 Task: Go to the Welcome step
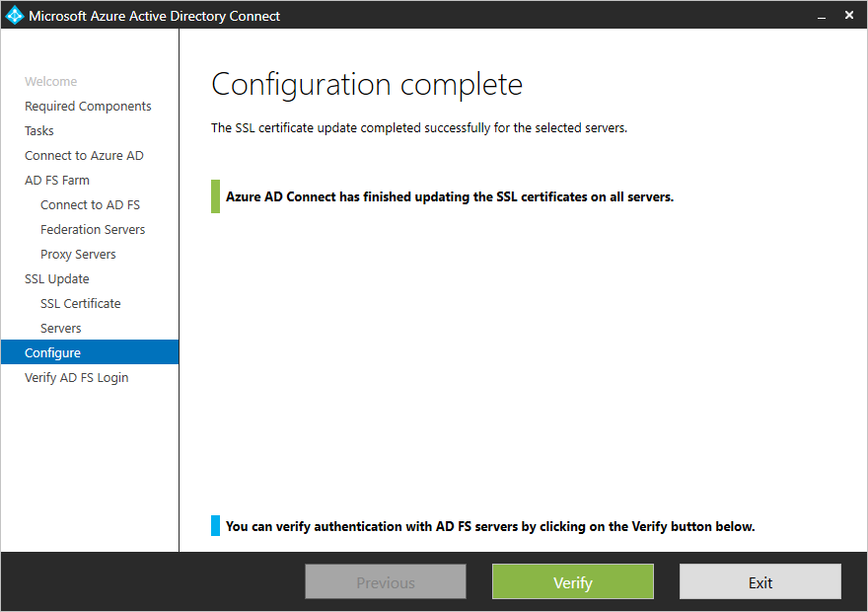51,81
